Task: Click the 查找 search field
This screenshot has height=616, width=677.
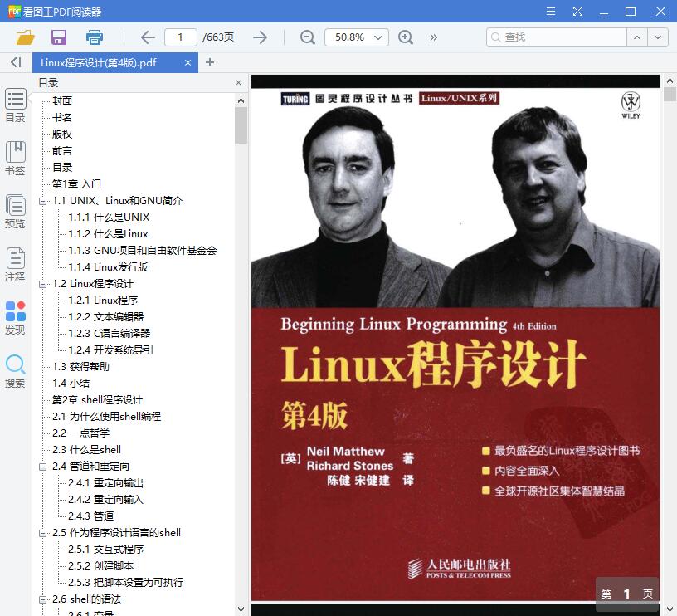Action: [x=556, y=37]
